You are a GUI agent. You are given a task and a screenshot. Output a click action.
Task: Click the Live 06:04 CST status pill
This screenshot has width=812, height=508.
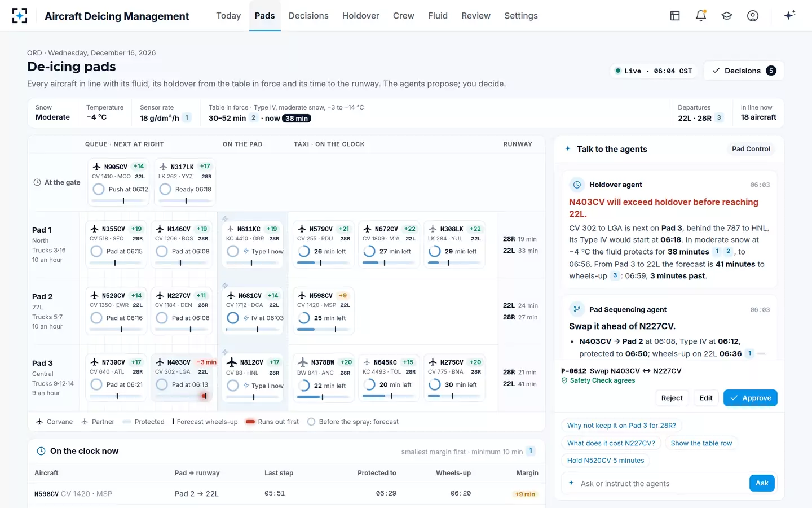[654, 71]
